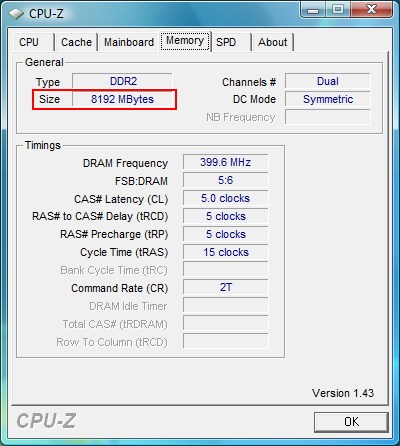Click the Version 1.43 text

(343, 393)
